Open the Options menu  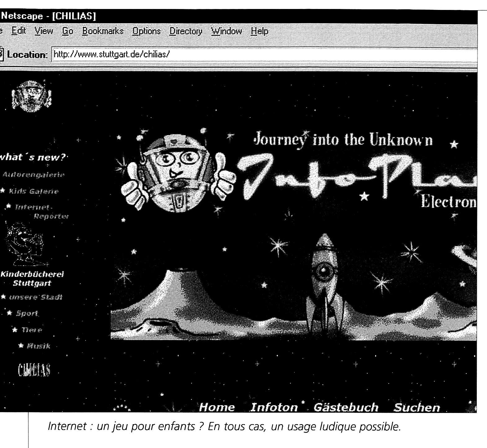click(x=146, y=31)
